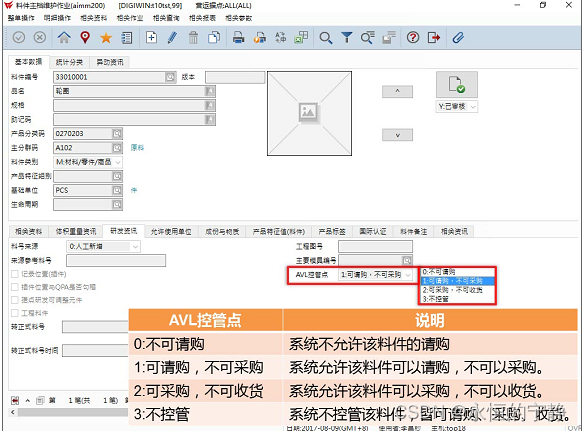
Task: Click the delete trash can icon
Action: 193,37
